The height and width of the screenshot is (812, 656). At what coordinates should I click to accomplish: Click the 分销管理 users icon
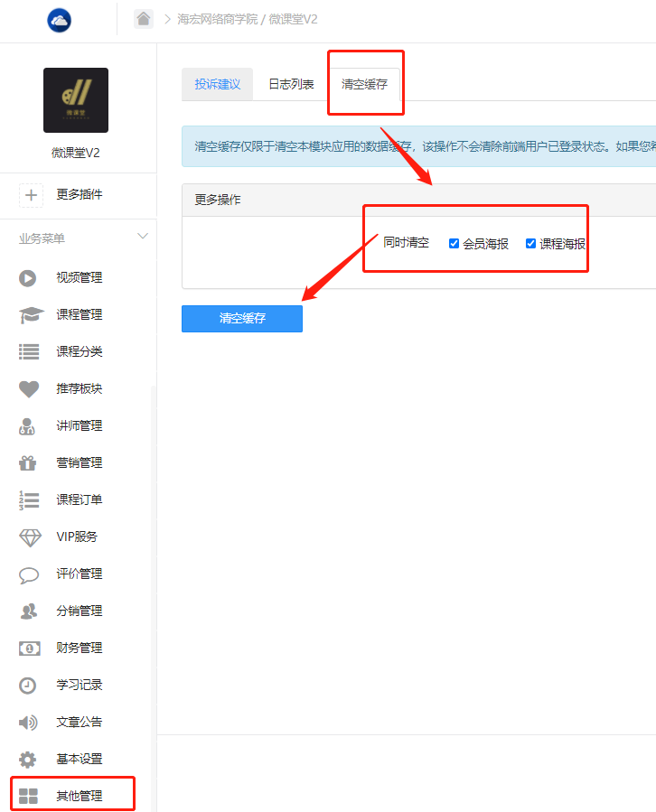(29, 611)
